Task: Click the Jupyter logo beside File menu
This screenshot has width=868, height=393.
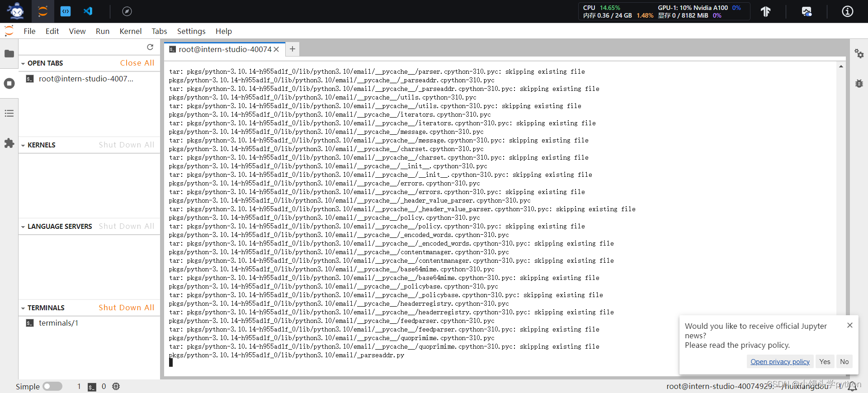Action: click(9, 31)
